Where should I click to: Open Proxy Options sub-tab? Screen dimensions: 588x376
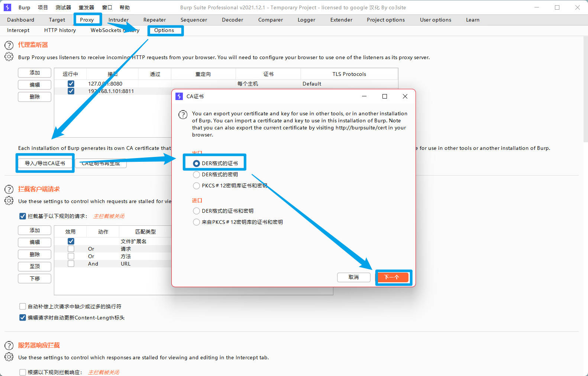(x=164, y=30)
